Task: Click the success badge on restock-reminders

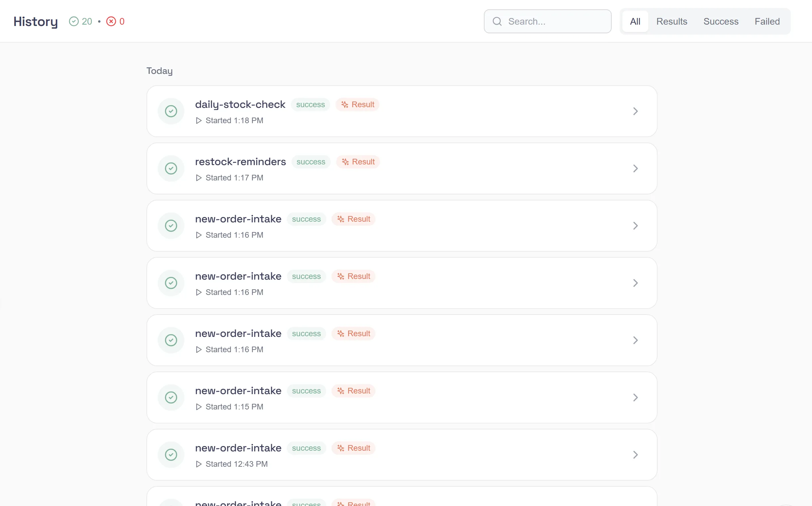Action: click(x=310, y=162)
